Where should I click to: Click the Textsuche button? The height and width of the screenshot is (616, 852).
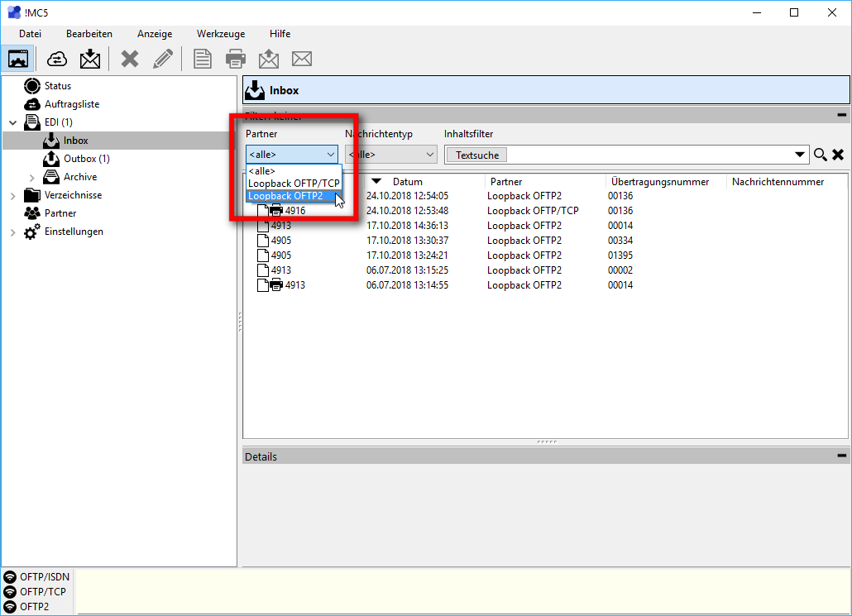476,155
